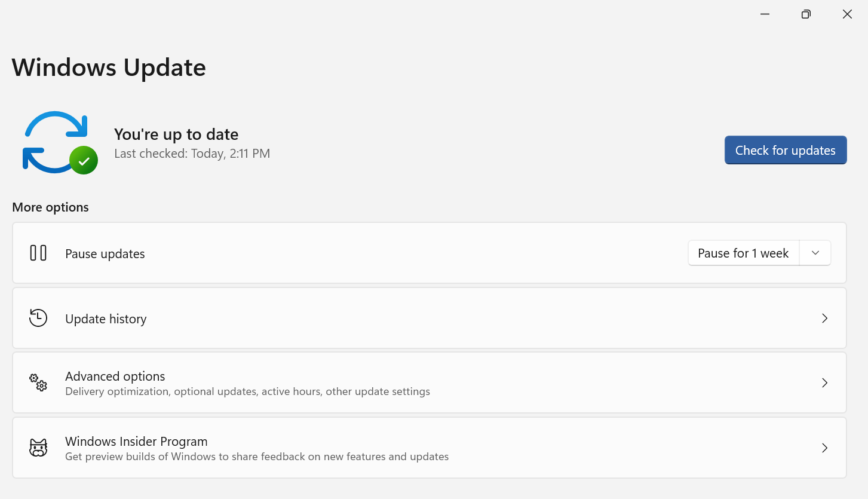Click the pause bars icon
Viewport: 868px width, 499px height.
[38, 253]
